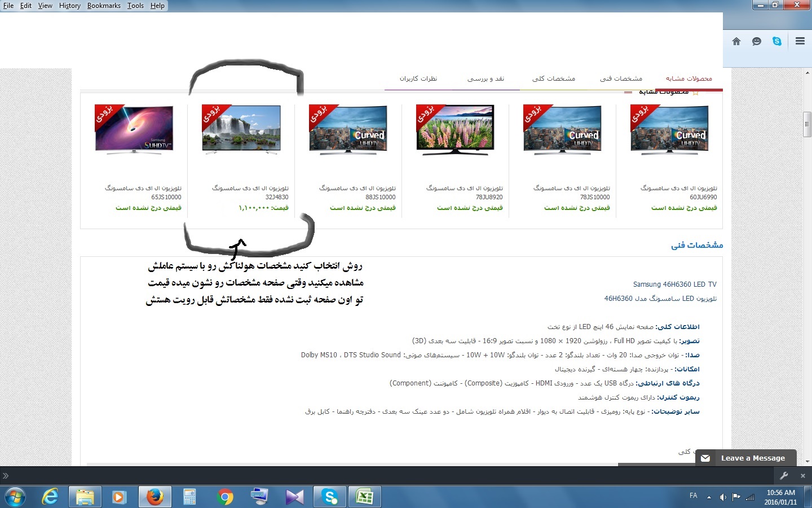Click the 78JS10000 product title link
The height and width of the screenshot is (508, 812).
point(572,192)
